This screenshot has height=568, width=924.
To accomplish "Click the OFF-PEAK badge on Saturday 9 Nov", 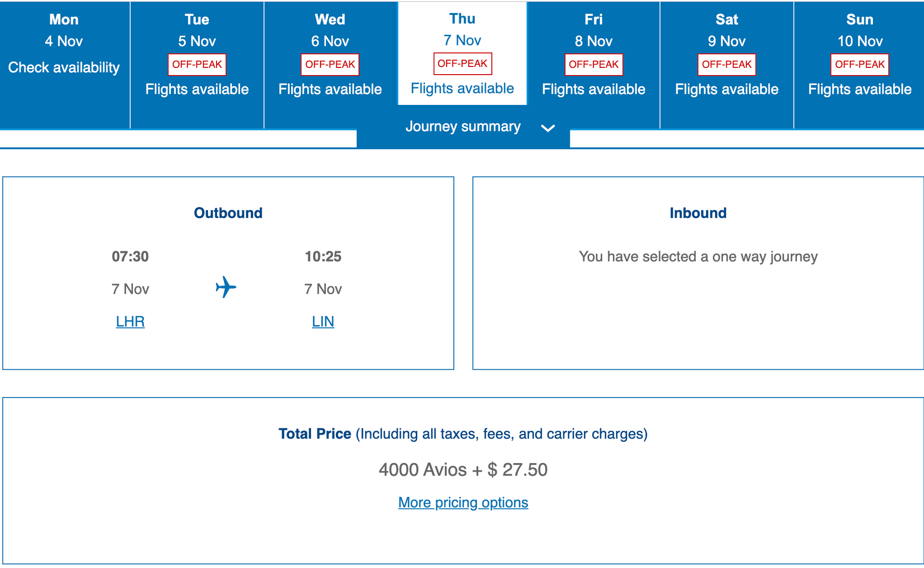I will point(727,65).
